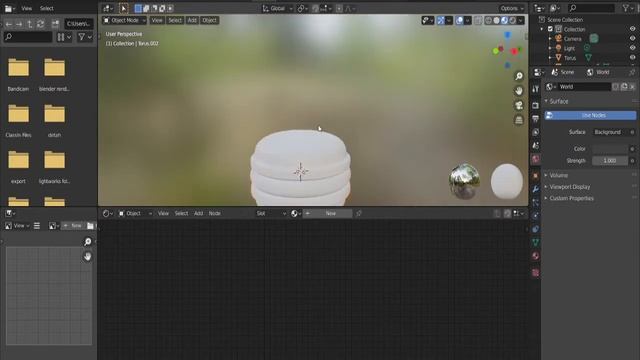This screenshot has width=640, height=360.
Task: Select the tweak tool in viewport header
Action: (123, 8)
